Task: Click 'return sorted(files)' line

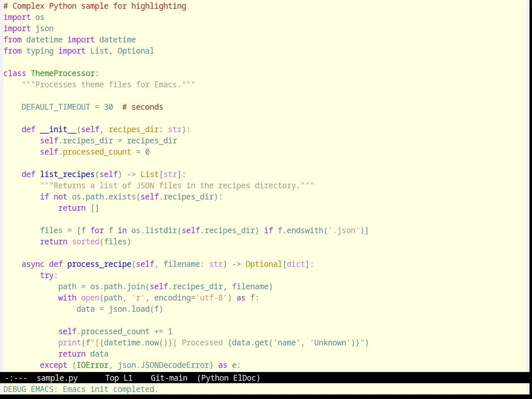Action: tap(86, 242)
